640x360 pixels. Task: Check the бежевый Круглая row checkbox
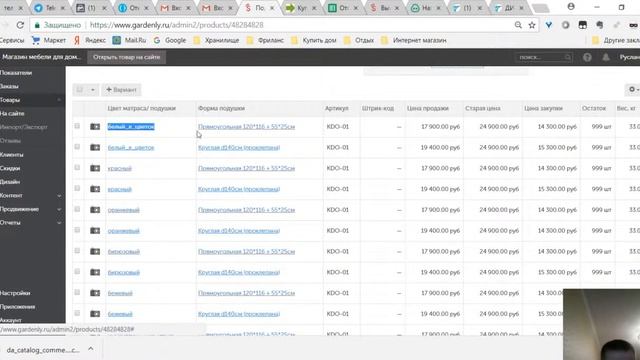77,313
